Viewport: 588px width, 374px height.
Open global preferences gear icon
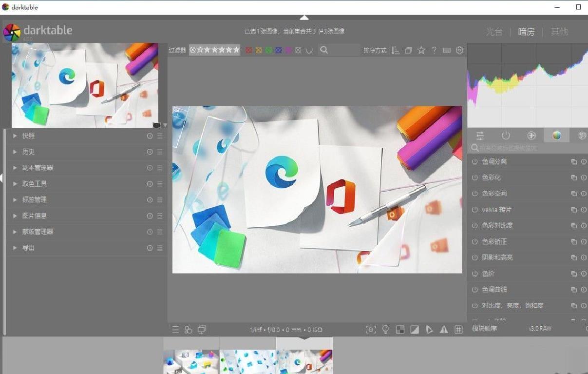click(x=459, y=50)
